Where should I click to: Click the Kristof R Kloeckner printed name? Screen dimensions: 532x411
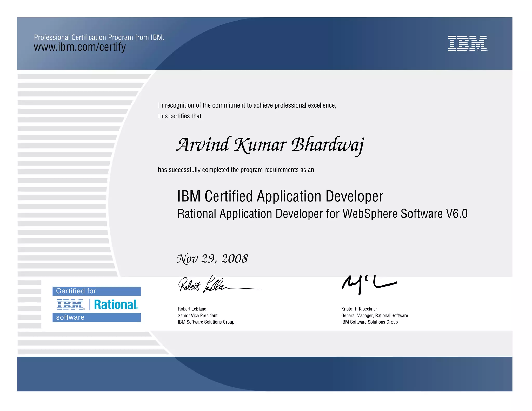click(359, 309)
